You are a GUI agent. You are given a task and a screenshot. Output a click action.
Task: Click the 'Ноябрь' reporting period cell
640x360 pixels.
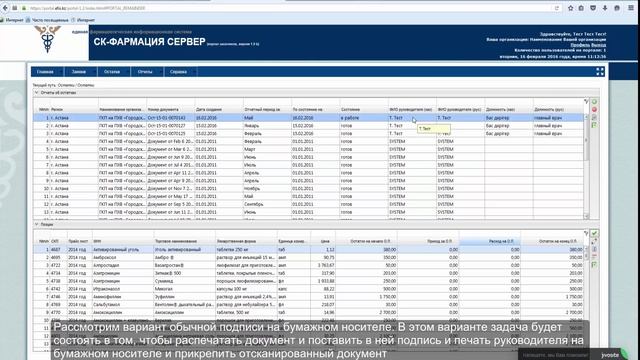(267, 189)
